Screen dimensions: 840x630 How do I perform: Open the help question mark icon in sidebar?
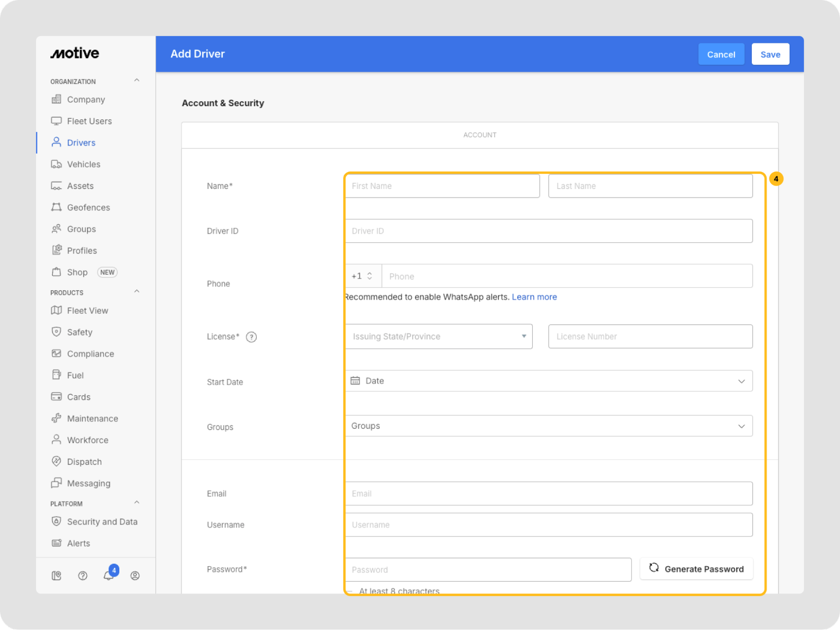(x=83, y=575)
